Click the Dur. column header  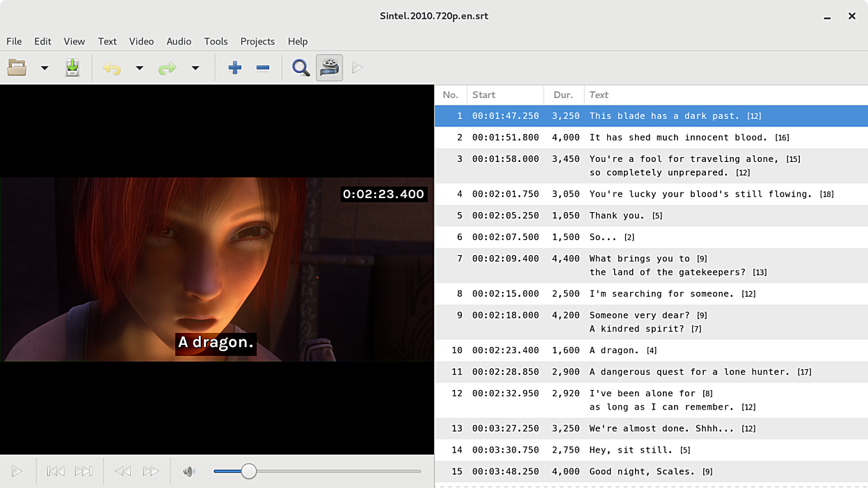pos(563,95)
